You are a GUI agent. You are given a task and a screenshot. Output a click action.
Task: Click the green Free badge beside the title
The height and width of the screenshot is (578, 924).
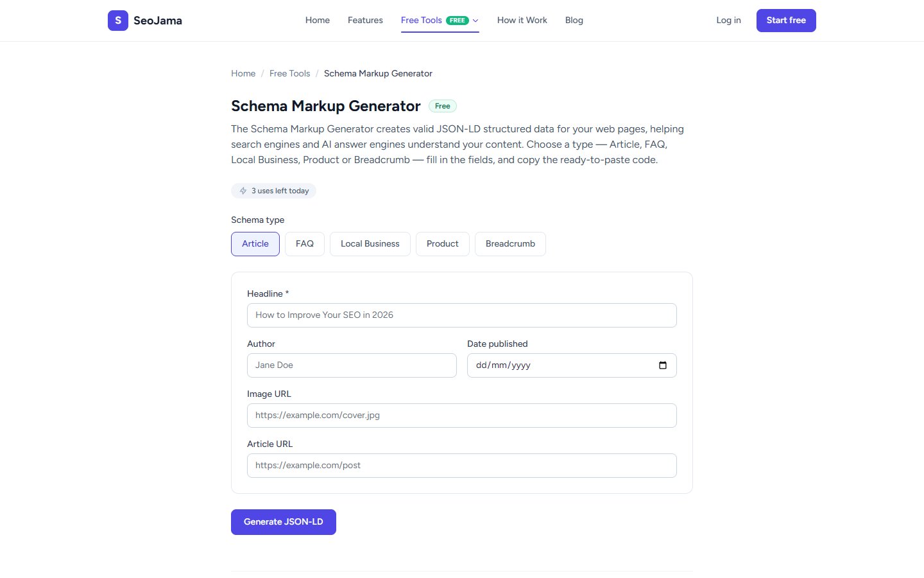tap(443, 106)
